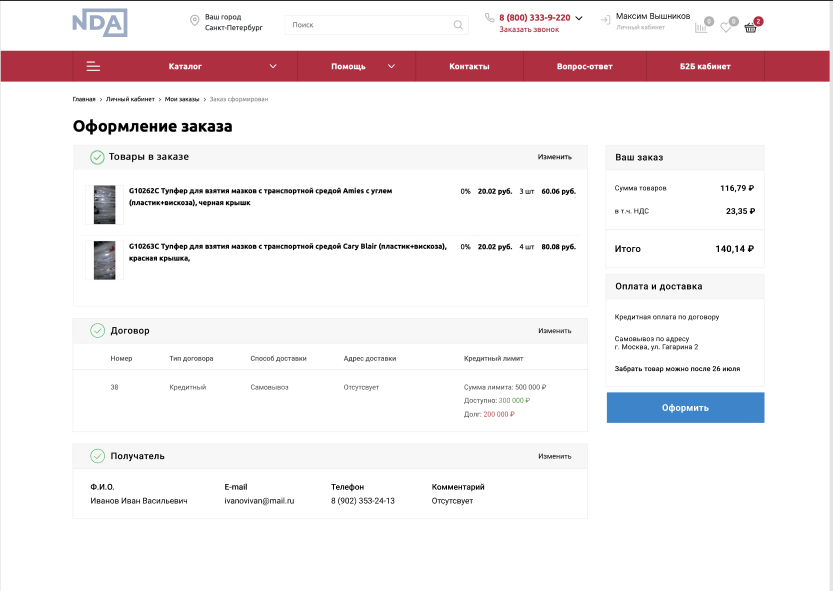Open the comparison chart icon
833x591 pixels.
[x=701, y=27]
